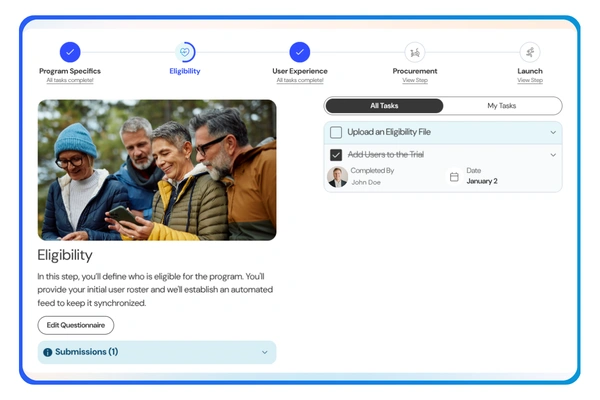Open the Program Specifics step checkmark icon
Viewport: 600px width, 400px height.
[x=70, y=52]
